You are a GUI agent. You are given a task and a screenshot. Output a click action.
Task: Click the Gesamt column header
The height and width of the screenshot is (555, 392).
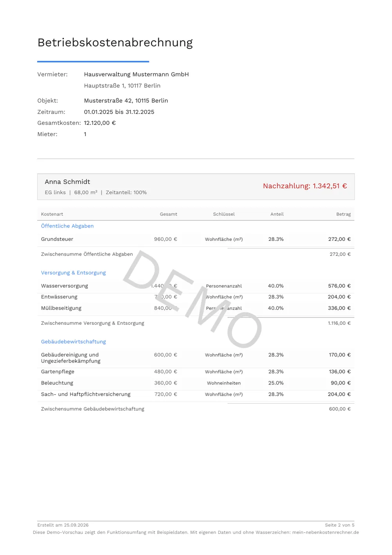point(169,214)
